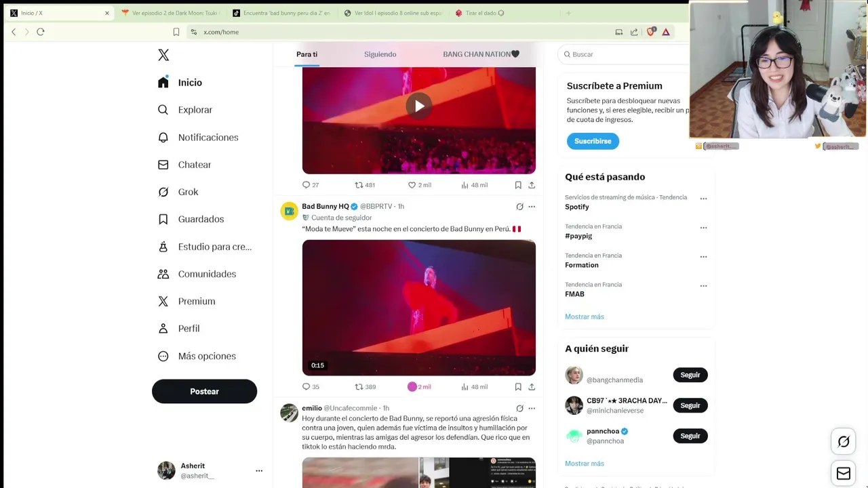Image resolution: width=868 pixels, height=488 pixels.
Task: Play the top concert video
Action: click(x=419, y=106)
